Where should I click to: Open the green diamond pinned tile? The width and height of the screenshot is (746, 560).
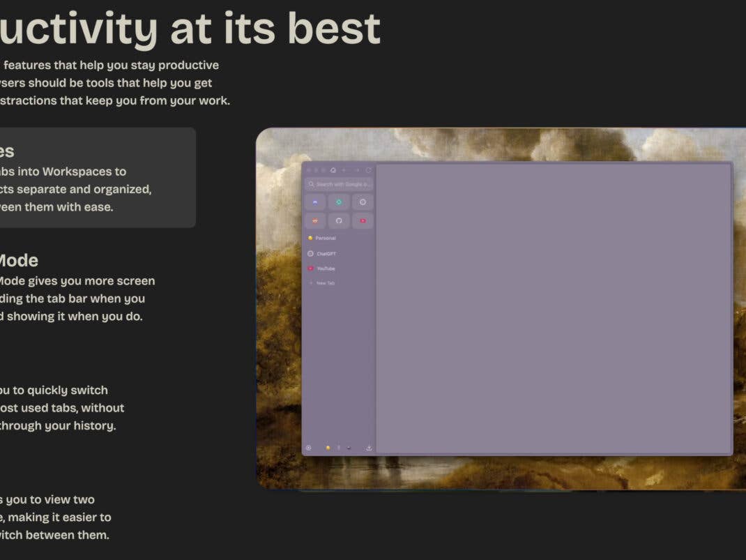pyautogui.click(x=339, y=202)
